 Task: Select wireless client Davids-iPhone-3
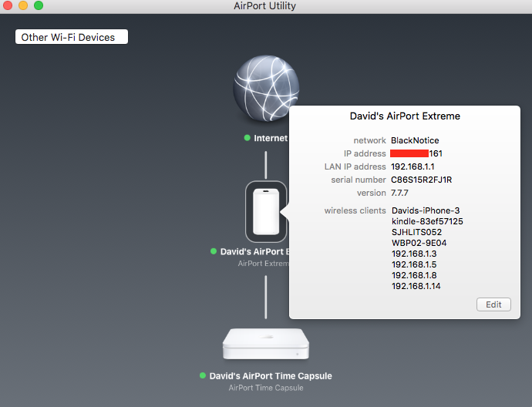426,210
